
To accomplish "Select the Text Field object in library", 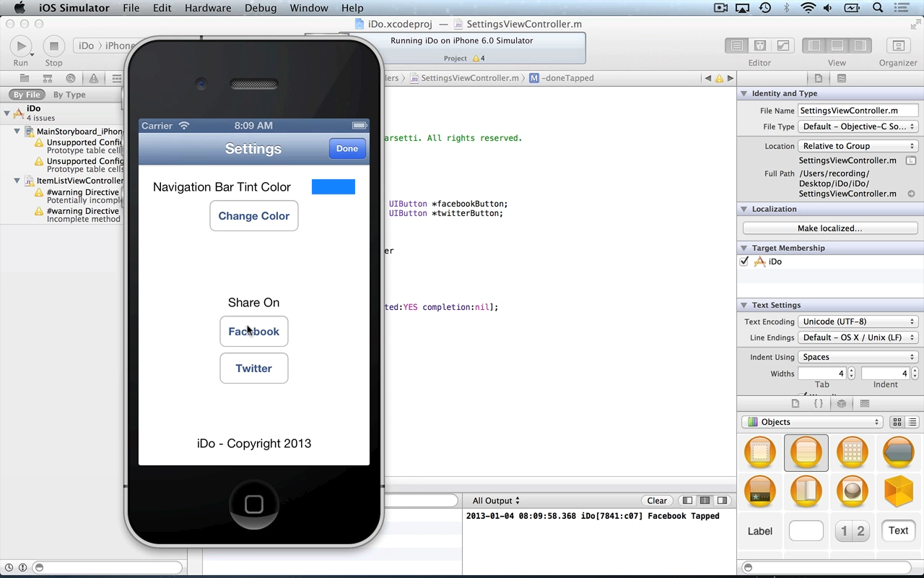I will (899, 531).
